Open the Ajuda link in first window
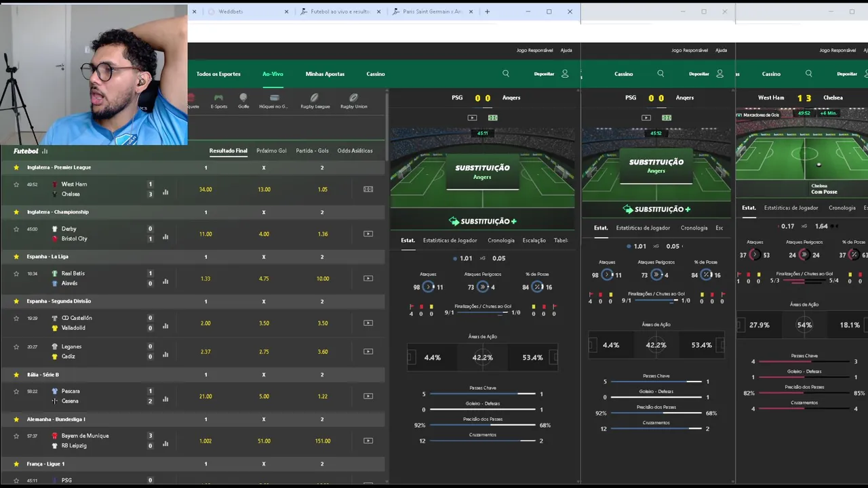Viewport: 868px width, 488px height. 566,50
